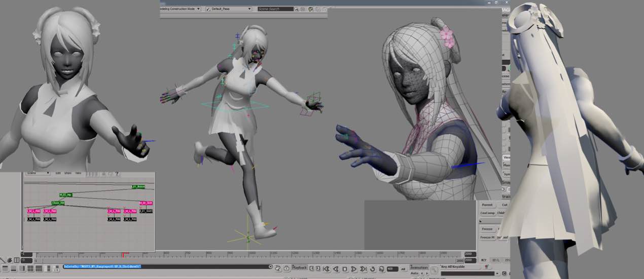
Task: Click the Cut button
Action: click(504, 205)
